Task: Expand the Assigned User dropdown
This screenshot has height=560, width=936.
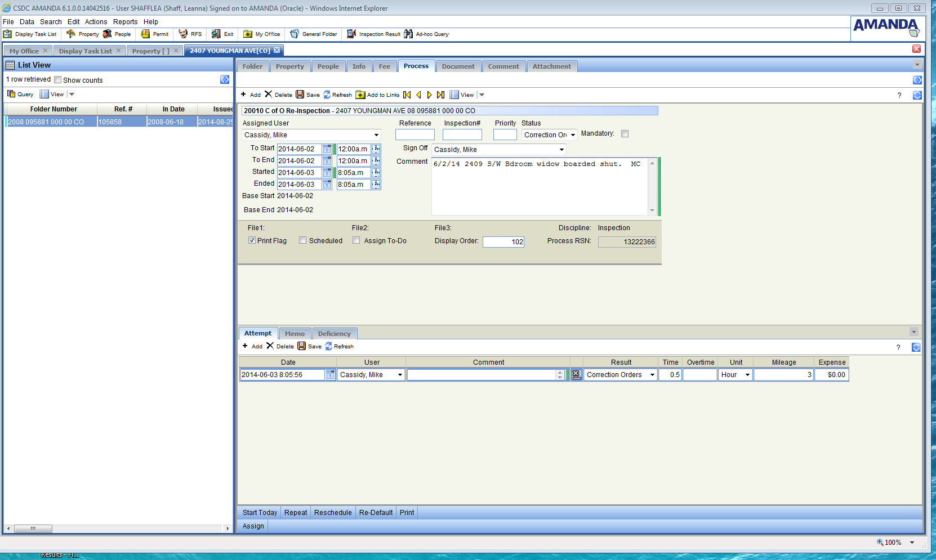Action: 376,135
